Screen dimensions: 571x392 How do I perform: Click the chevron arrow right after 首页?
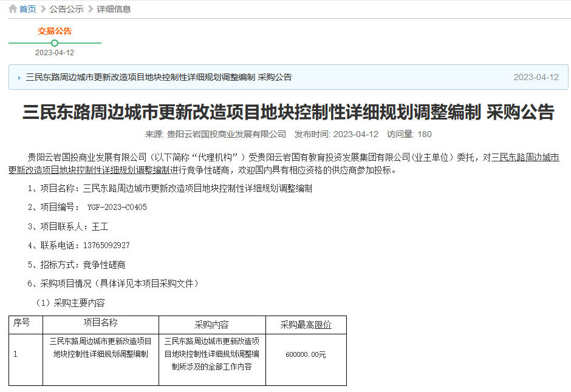tap(43, 9)
